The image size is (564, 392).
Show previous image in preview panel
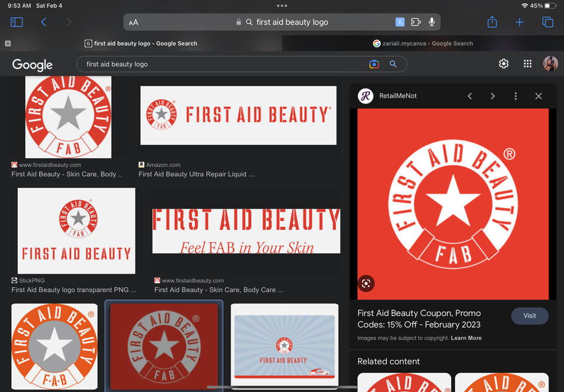click(470, 96)
